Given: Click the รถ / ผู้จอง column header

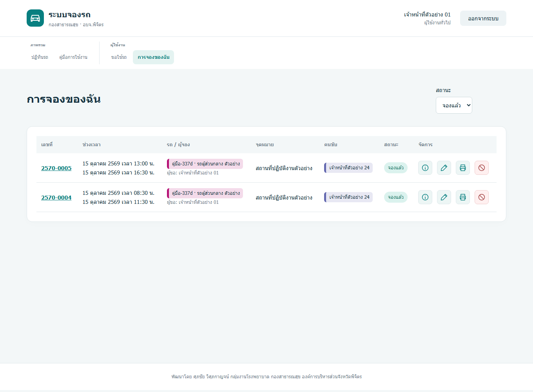Looking at the screenshot, I should (178, 145).
